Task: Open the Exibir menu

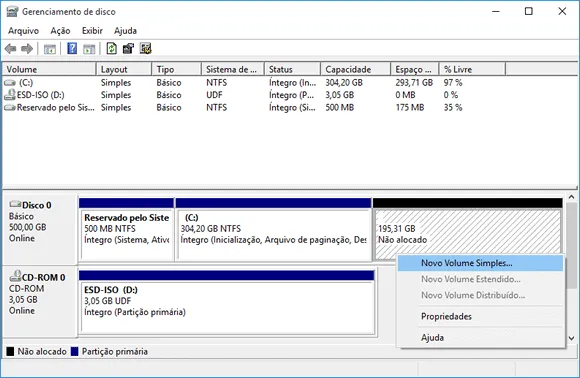Action: click(x=92, y=31)
